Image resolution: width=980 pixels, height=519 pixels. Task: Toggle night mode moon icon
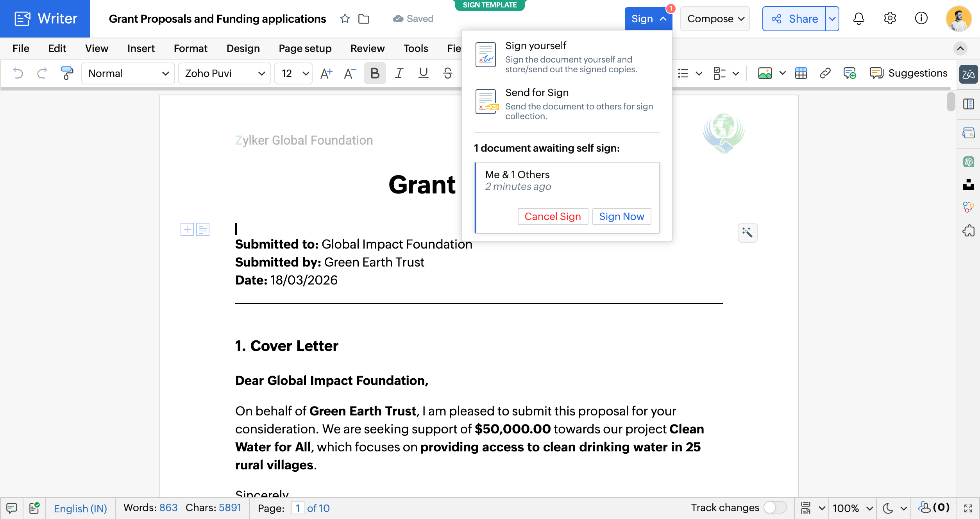pyautogui.click(x=888, y=508)
